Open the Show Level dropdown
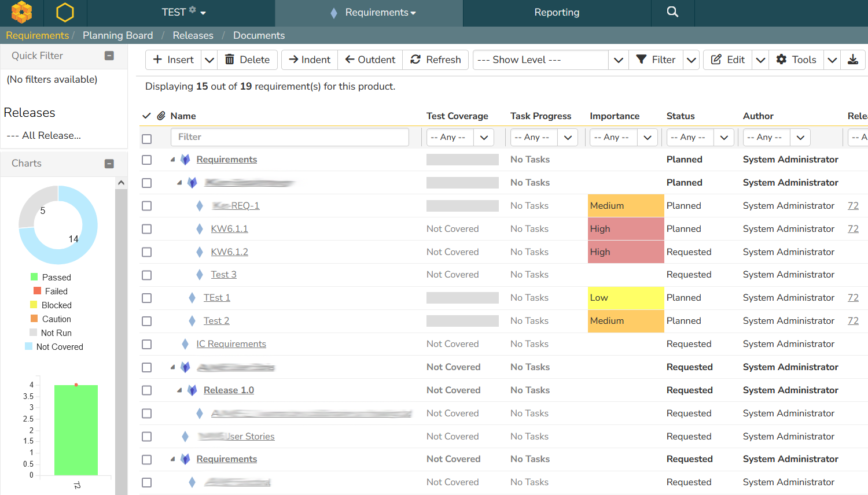The width and height of the screenshot is (868, 495). click(x=550, y=60)
